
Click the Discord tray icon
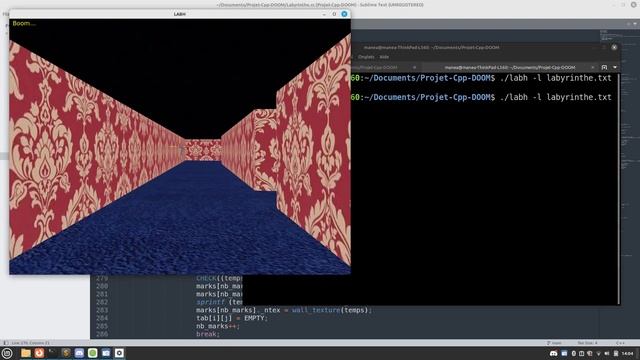[x=553, y=353]
